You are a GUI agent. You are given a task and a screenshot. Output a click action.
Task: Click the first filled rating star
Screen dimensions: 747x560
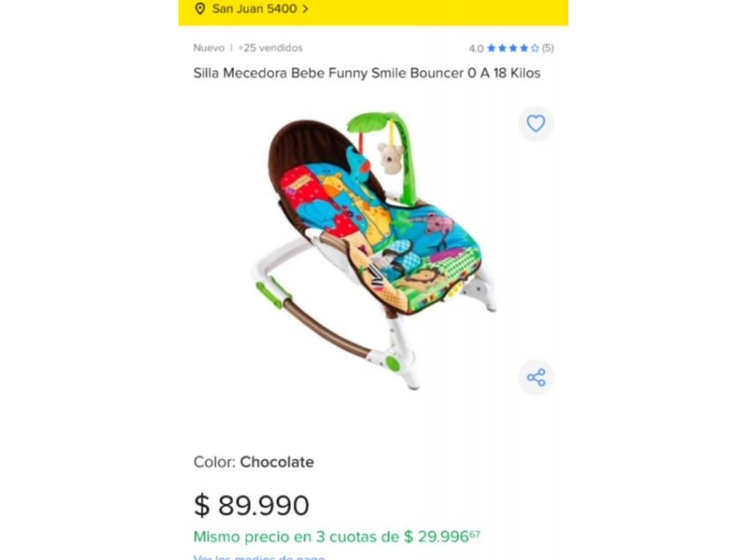pos(491,48)
